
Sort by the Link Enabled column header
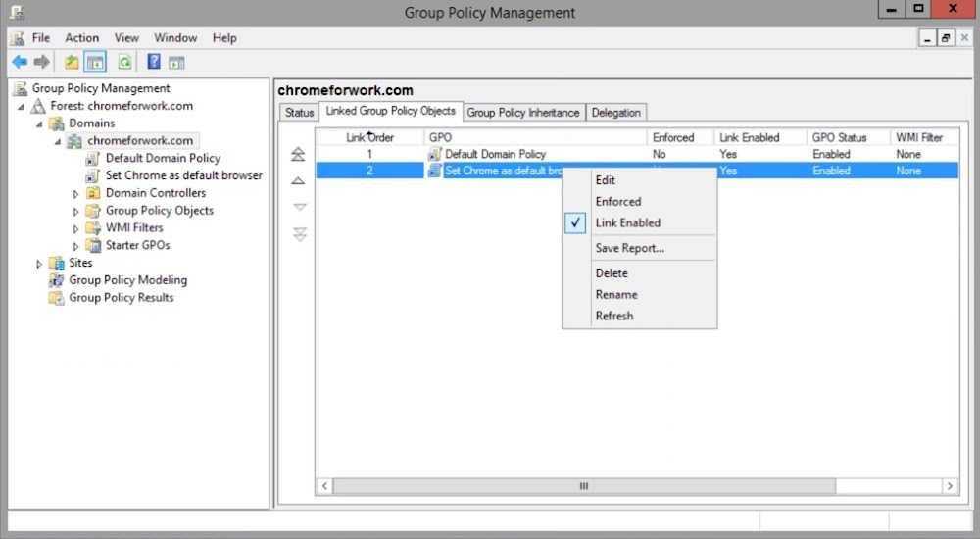[x=760, y=137]
